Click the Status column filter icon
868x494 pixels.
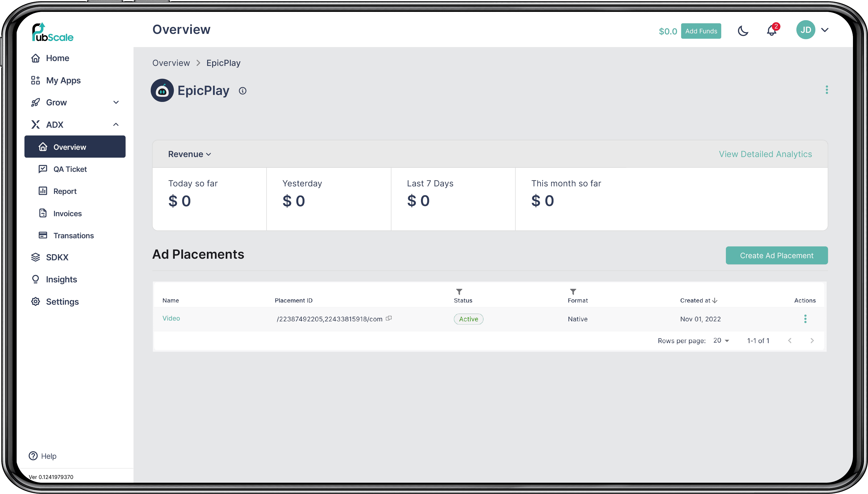[x=459, y=292]
